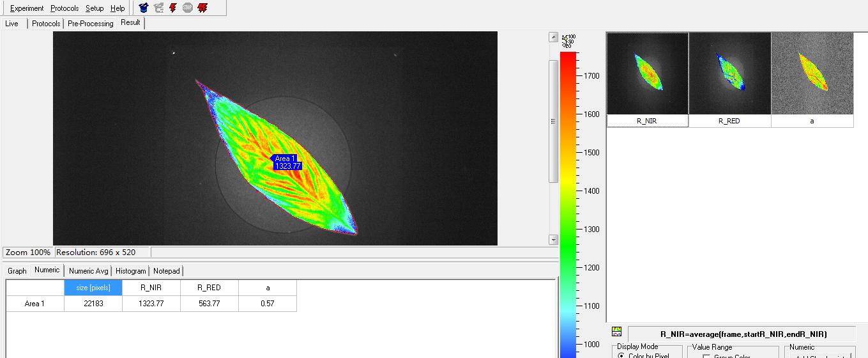Image resolution: width=868 pixels, height=358 pixels.
Task: Click the size [pixels] column header
Action: pos(93,288)
